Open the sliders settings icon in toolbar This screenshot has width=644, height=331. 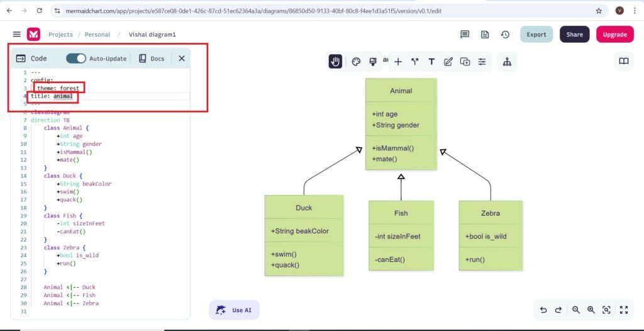point(482,62)
